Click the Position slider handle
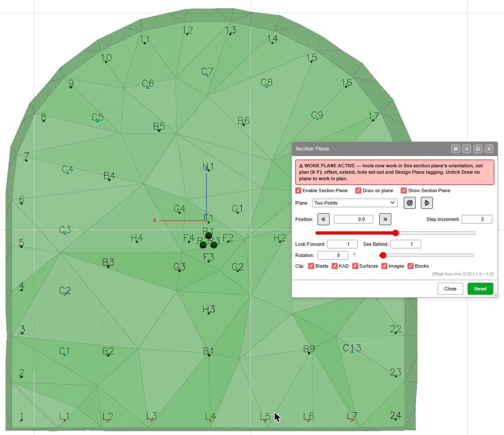Screen dimensions: 504x435 396,233
